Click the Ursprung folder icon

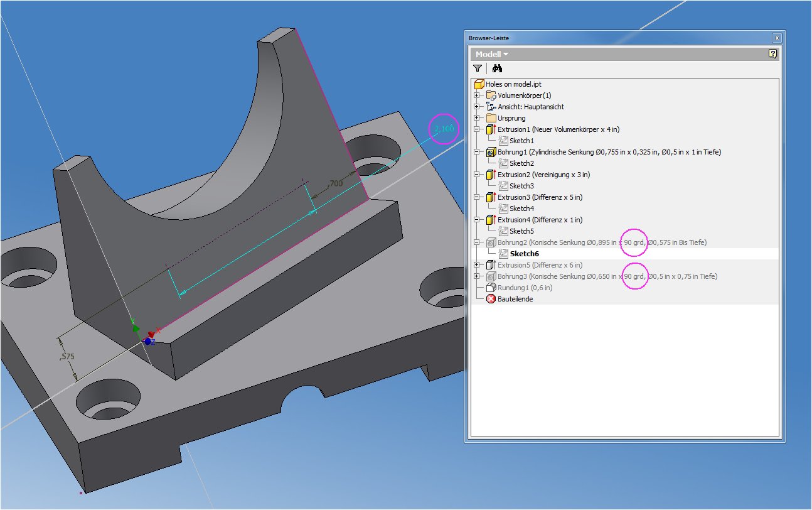coord(491,118)
